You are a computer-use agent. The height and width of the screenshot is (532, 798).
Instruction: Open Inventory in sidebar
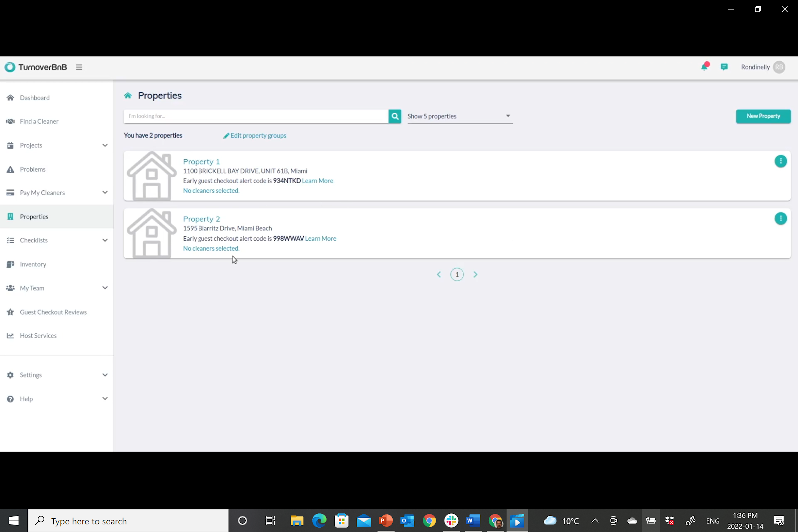pos(57,264)
